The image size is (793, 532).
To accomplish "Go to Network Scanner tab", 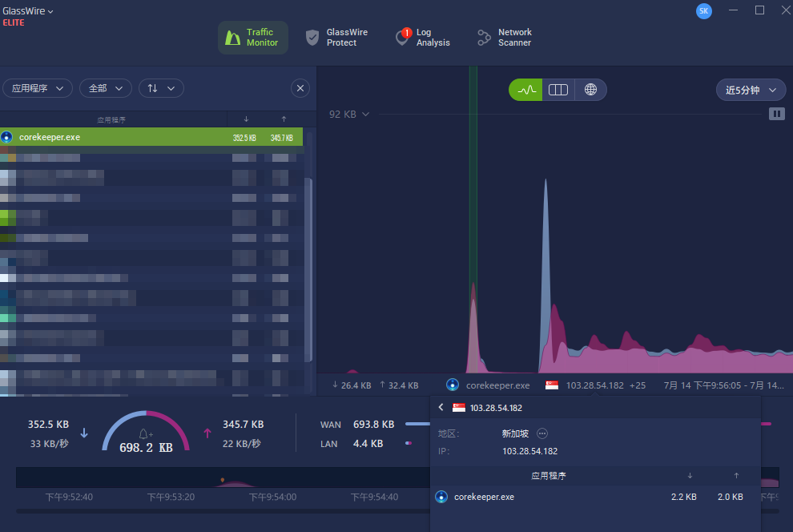I will (x=505, y=38).
